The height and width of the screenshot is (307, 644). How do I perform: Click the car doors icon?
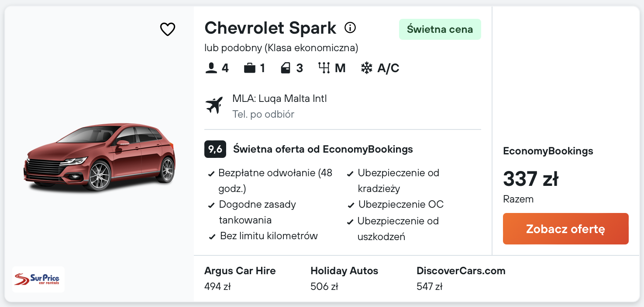[286, 68]
